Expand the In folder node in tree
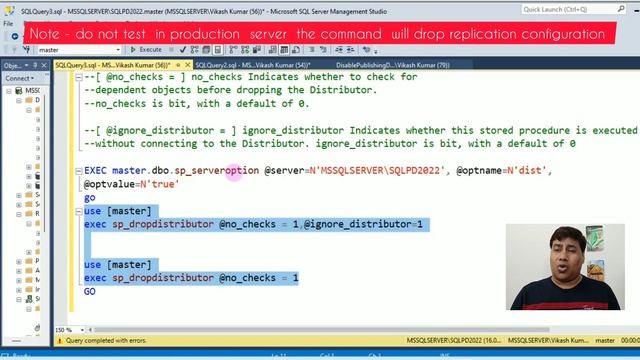Screen dimensions: 640x360 pos(19,290)
